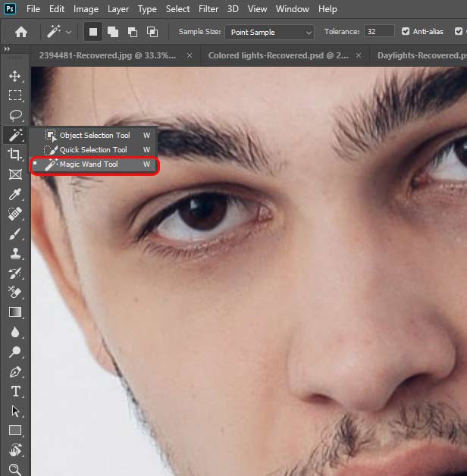Image resolution: width=467 pixels, height=476 pixels.
Task: Click the Tolerance value field
Action: click(x=379, y=32)
